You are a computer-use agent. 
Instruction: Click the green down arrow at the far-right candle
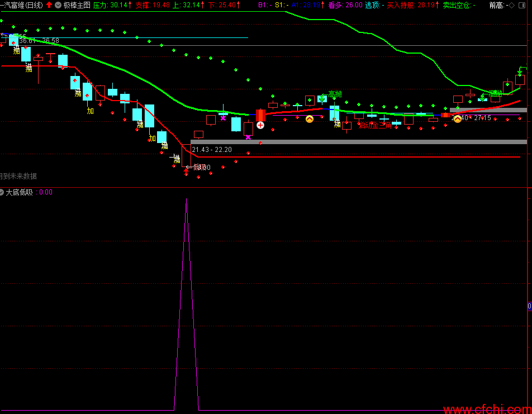click(x=520, y=72)
